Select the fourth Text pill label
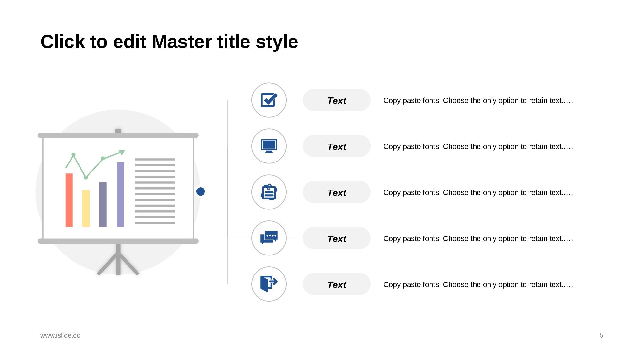 click(336, 238)
